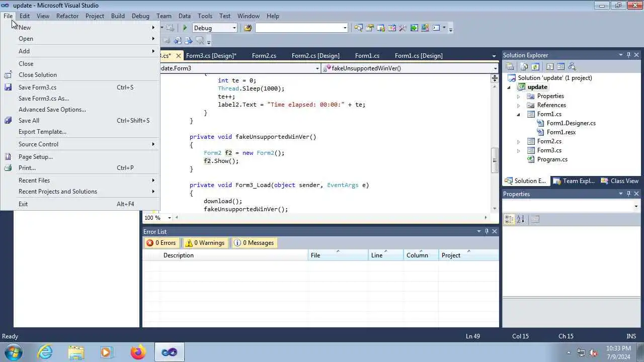The height and width of the screenshot is (362, 644).
Task: Click Show All Files in Solution Explorer
Action: point(524,66)
